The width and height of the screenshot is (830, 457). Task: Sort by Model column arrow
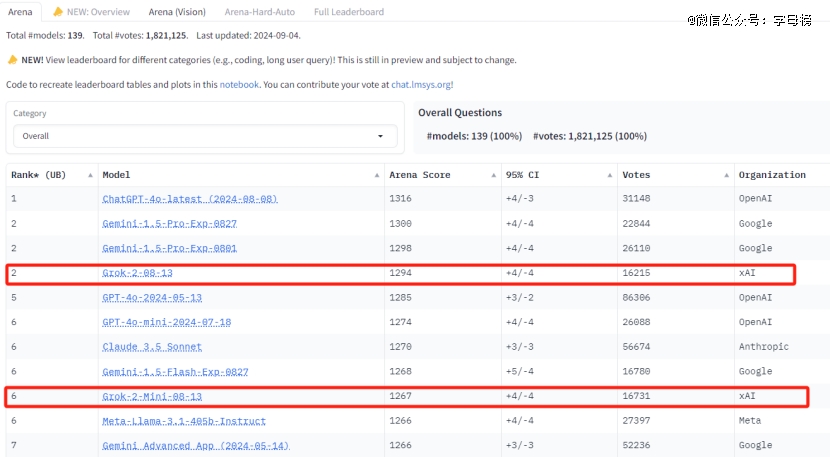tap(376, 175)
